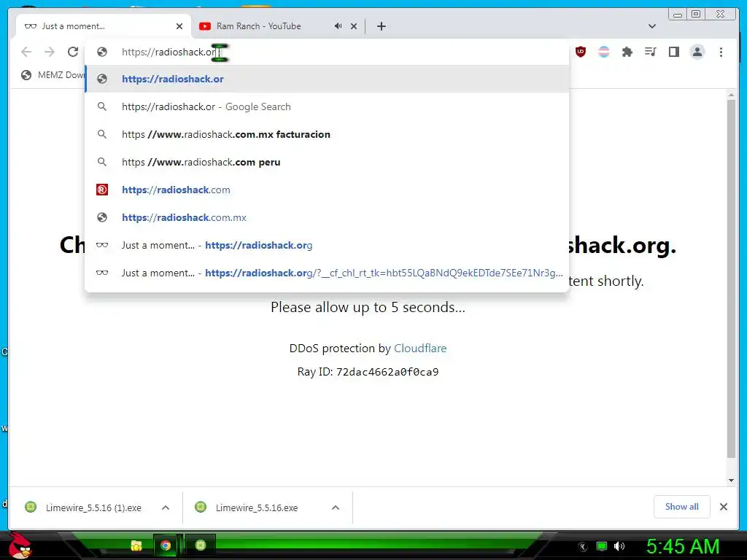Viewport: 747px width, 560px height.
Task: Click the page scrollbar down arrow
Action: pos(731,481)
